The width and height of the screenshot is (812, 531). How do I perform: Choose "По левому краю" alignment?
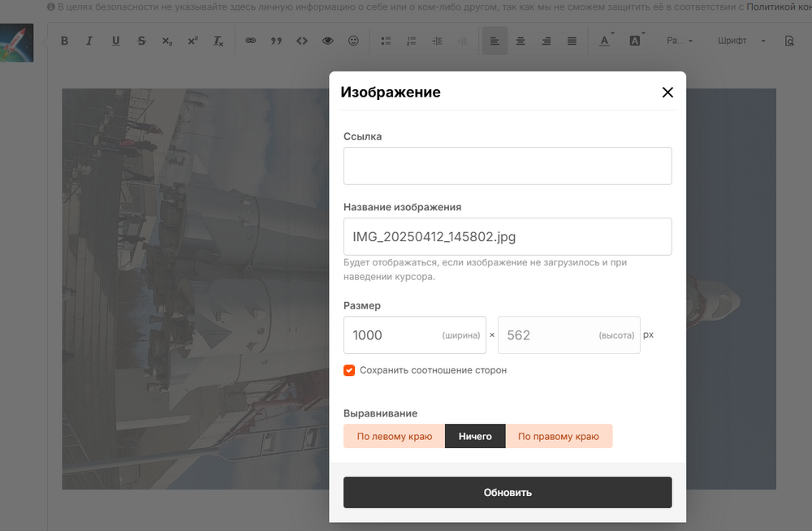pyautogui.click(x=394, y=436)
